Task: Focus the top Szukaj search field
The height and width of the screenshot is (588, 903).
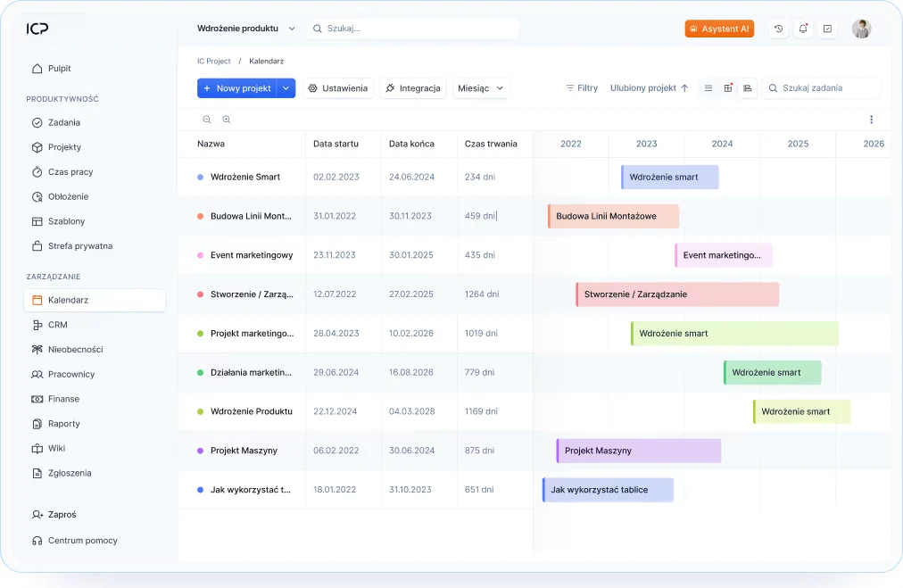Action: pyautogui.click(x=412, y=29)
